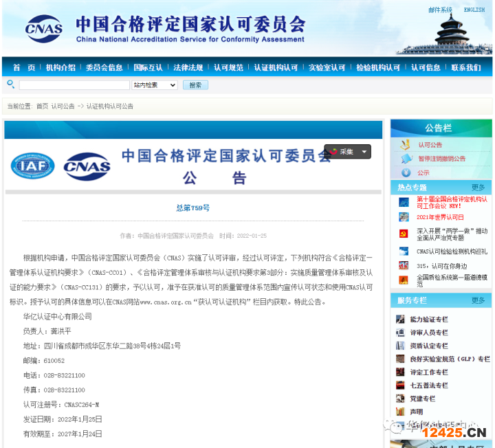Click icon beside 评定工作专栏
495x448 pixels.
(x=400, y=372)
